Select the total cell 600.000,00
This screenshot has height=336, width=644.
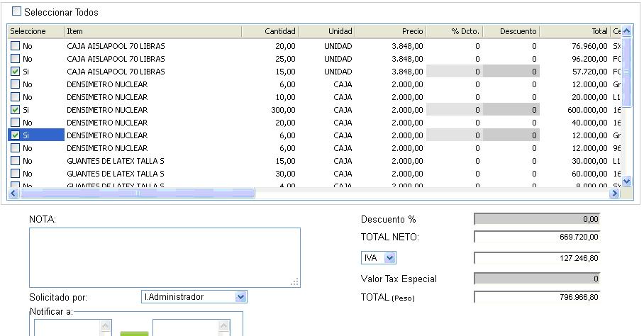(x=587, y=110)
